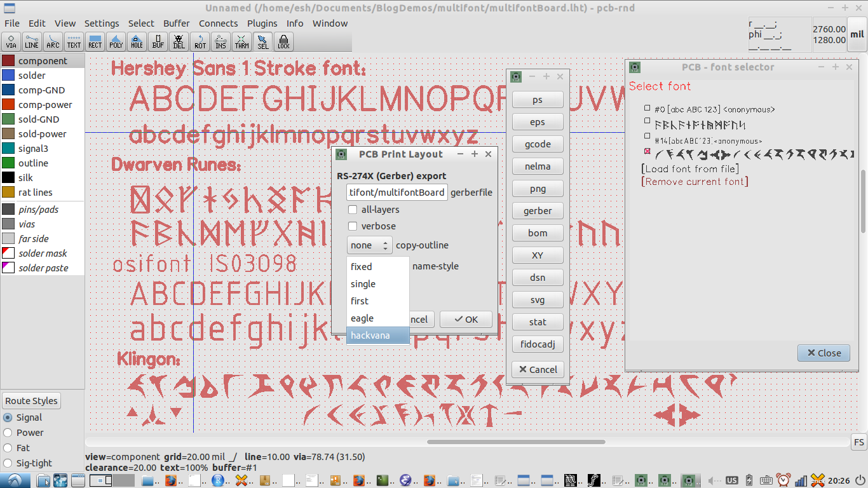Viewport: 868px width, 488px height.
Task: Select the Signal route style
Action: pyautogui.click(x=8, y=417)
